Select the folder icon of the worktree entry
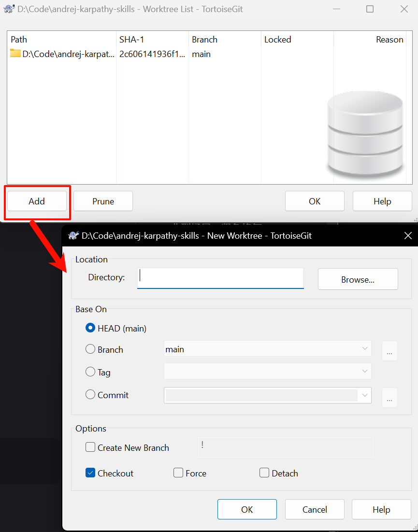The image size is (418, 532). [x=15, y=54]
